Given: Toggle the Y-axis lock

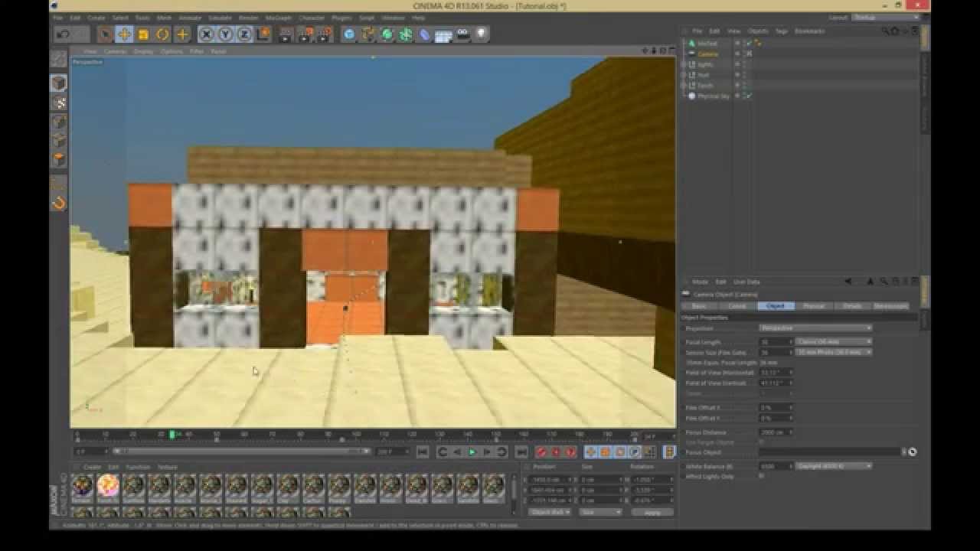Looking at the screenshot, I should click(x=225, y=34).
